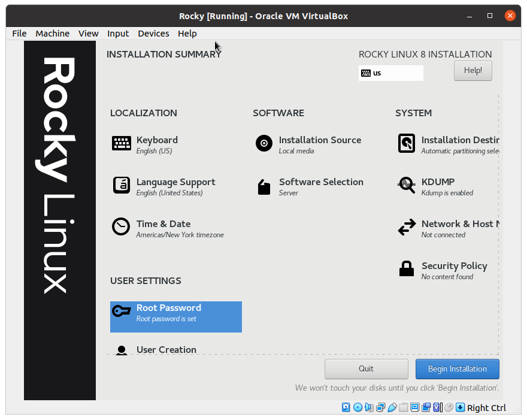The width and height of the screenshot is (527, 420).
Task: Click the 'Security Policy' text
Action: point(455,266)
